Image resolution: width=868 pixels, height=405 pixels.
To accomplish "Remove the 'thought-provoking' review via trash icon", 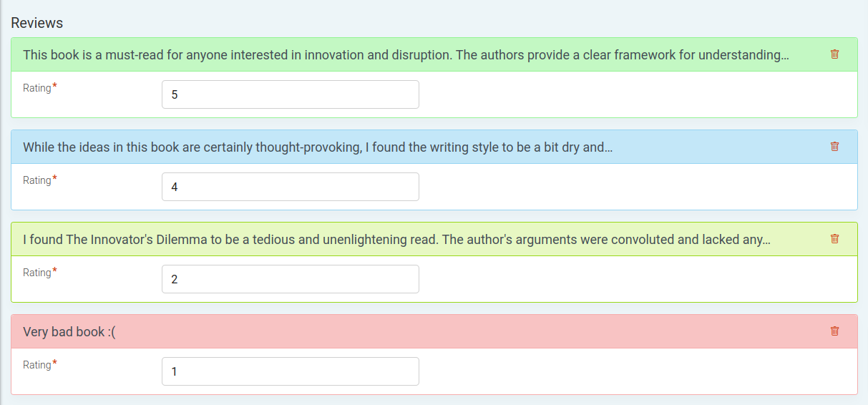I will click(x=834, y=147).
